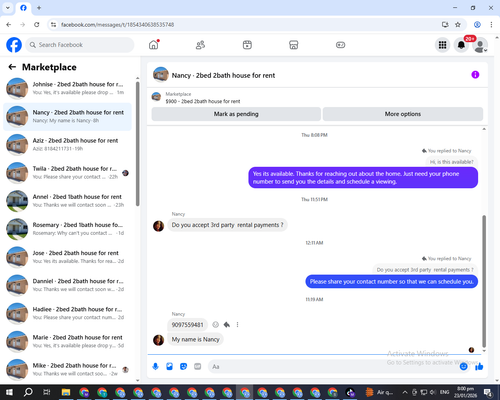View site information icon in address bar
500x400 pixels.
click(53, 25)
